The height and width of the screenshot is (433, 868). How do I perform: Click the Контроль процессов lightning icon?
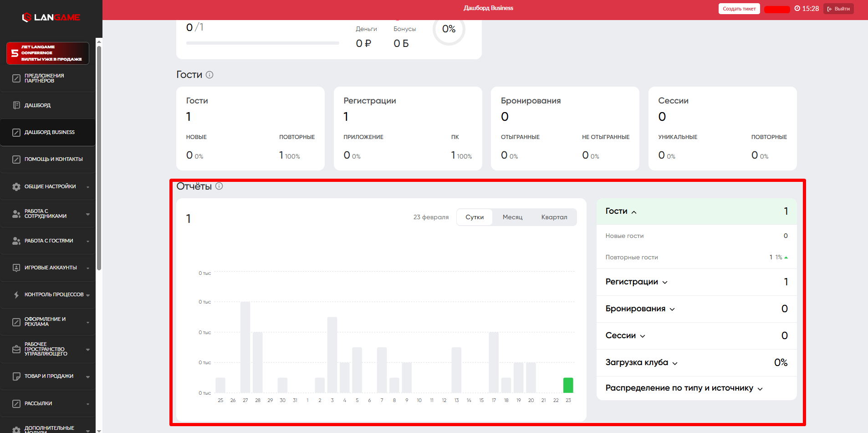pyautogui.click(x=16, y=295)
